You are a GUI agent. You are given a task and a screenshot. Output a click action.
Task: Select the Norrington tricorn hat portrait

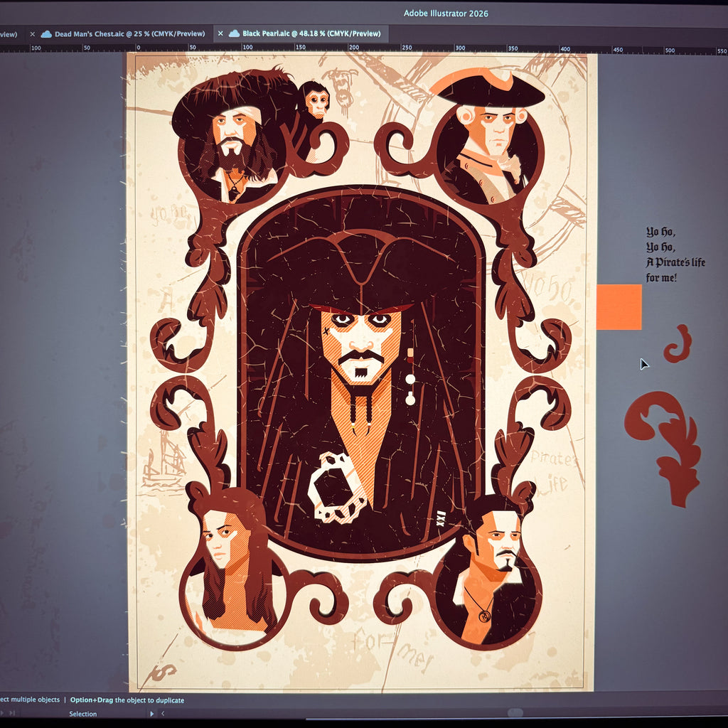[490, 137]
